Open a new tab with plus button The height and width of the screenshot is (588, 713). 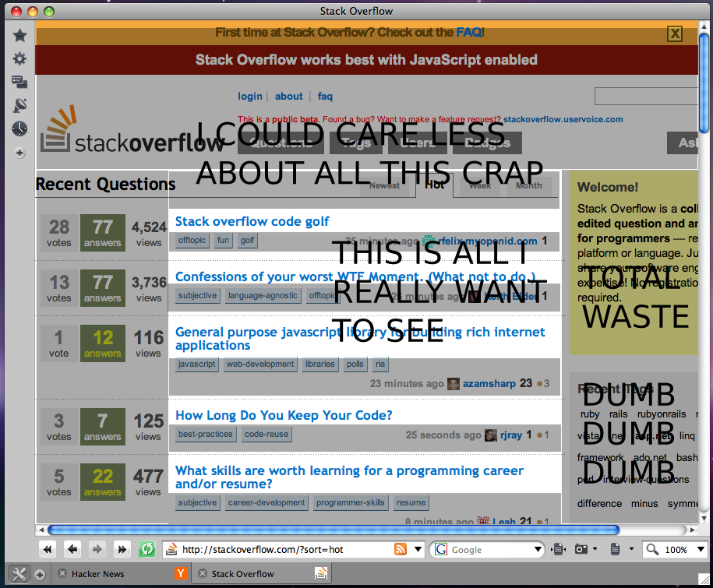[40, 575]
